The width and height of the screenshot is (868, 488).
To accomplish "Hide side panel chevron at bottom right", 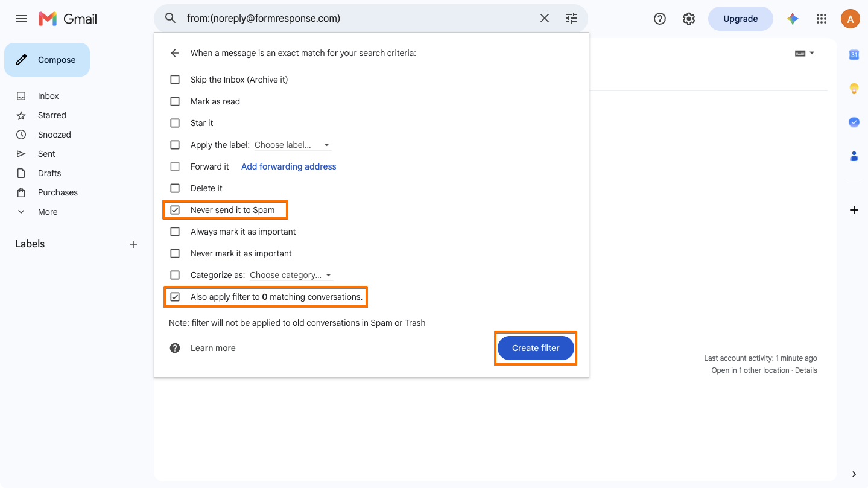I will 854,474.
